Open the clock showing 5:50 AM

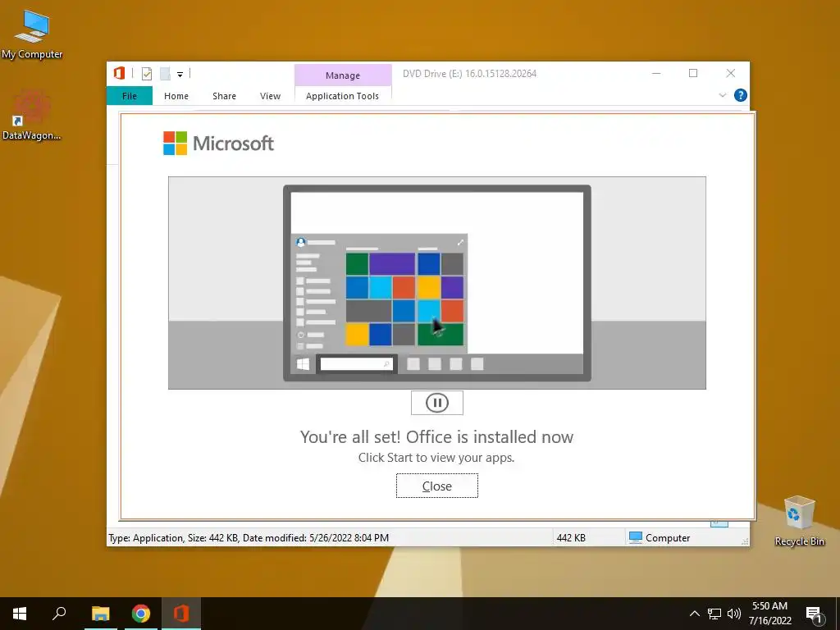[x=769, y=614]
